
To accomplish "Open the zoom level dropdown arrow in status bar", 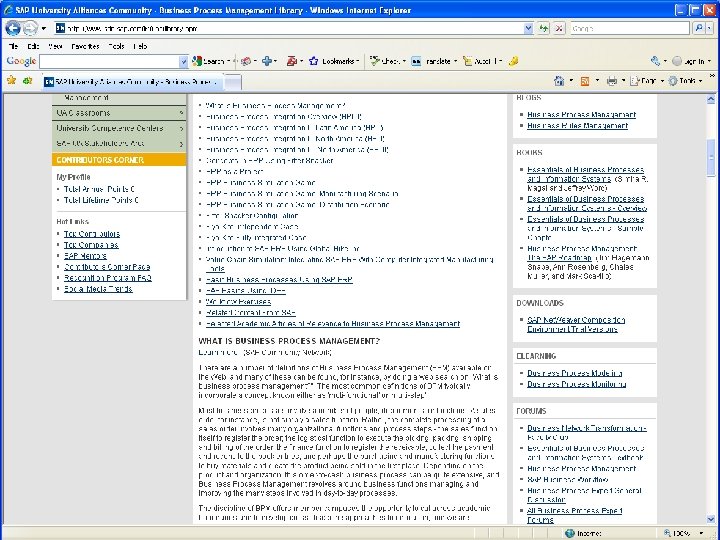I will pyautogui.click(x=701, y=533).
